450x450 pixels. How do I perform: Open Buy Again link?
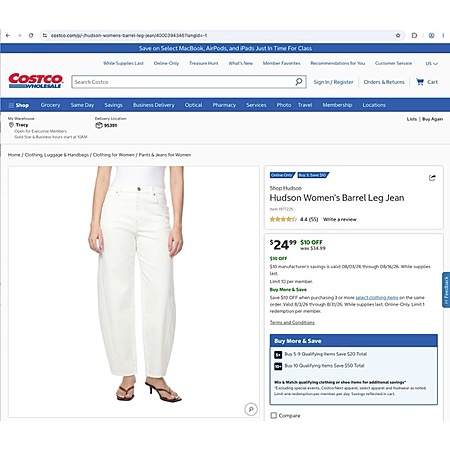432,119
